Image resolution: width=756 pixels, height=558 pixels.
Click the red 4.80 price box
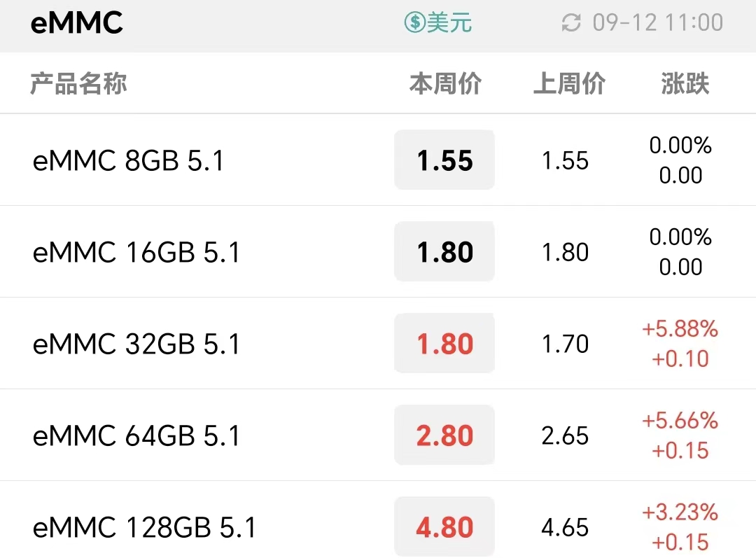point(444,526)
